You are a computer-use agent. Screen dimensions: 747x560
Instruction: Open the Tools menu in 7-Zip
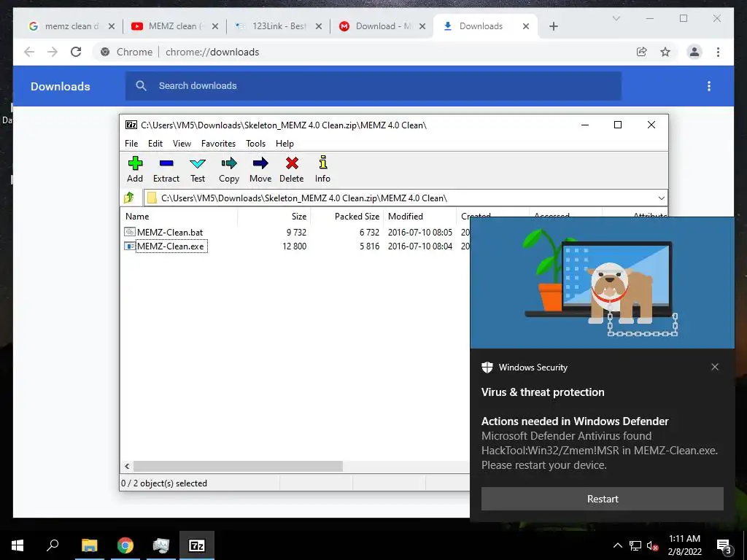[256, 144]
